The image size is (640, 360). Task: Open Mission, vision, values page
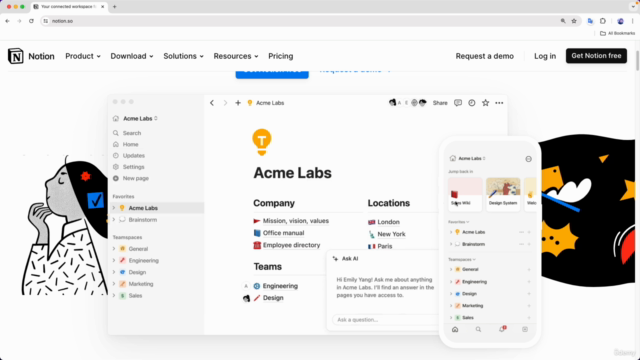tap(291, 221)
